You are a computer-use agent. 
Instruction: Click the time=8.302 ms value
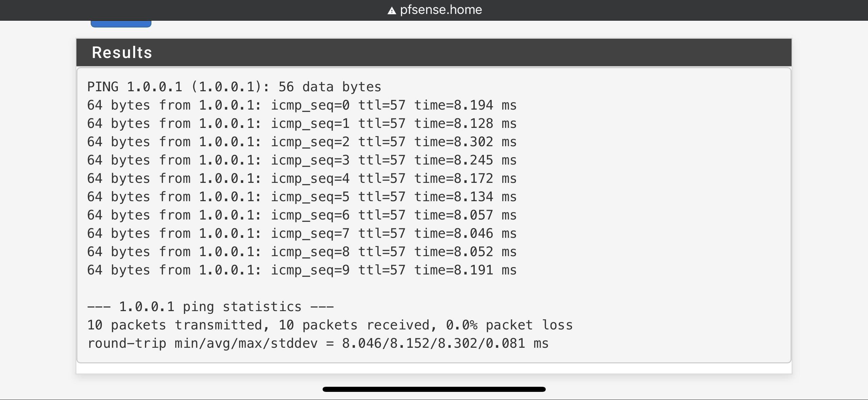click(465, 142)
